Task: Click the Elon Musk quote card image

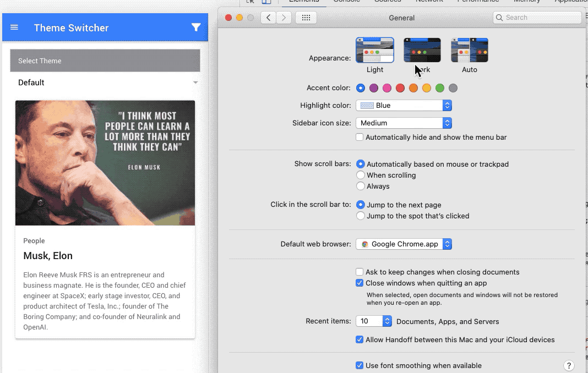Action: click(x=105, y=163)
